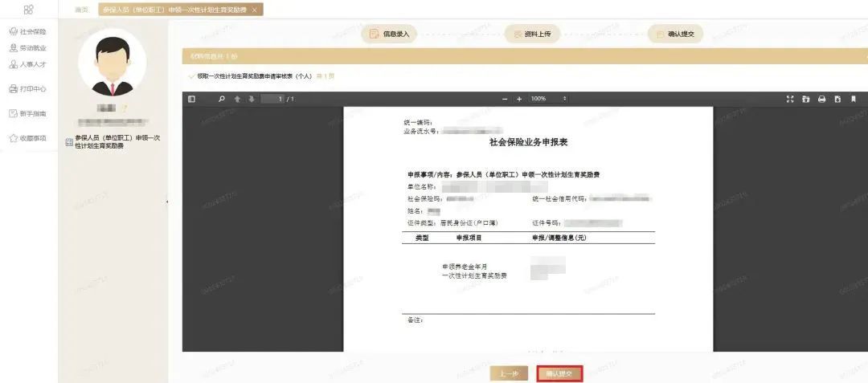Click the bookmark icon in PDF toolbar
This screenshot has height=383, width=868.
click(854, 99)
